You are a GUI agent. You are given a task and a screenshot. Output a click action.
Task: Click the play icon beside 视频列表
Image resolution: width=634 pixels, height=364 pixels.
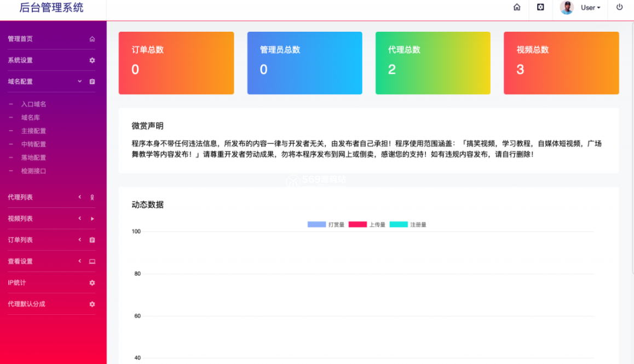92,219
